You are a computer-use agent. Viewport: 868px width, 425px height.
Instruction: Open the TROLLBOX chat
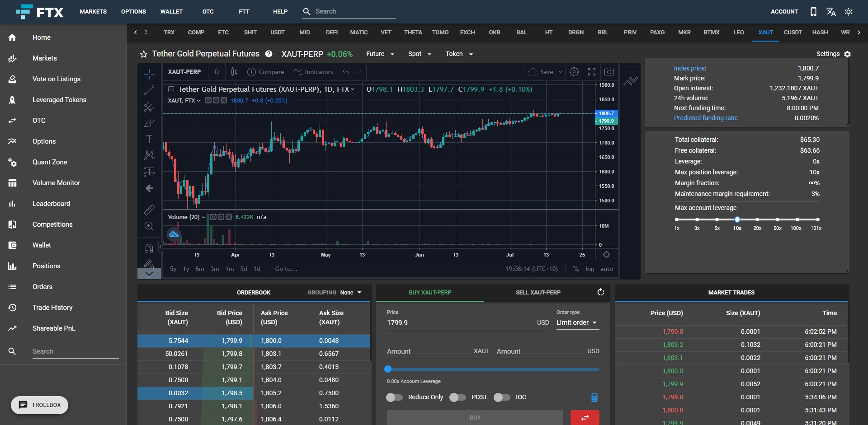(39, 405)
